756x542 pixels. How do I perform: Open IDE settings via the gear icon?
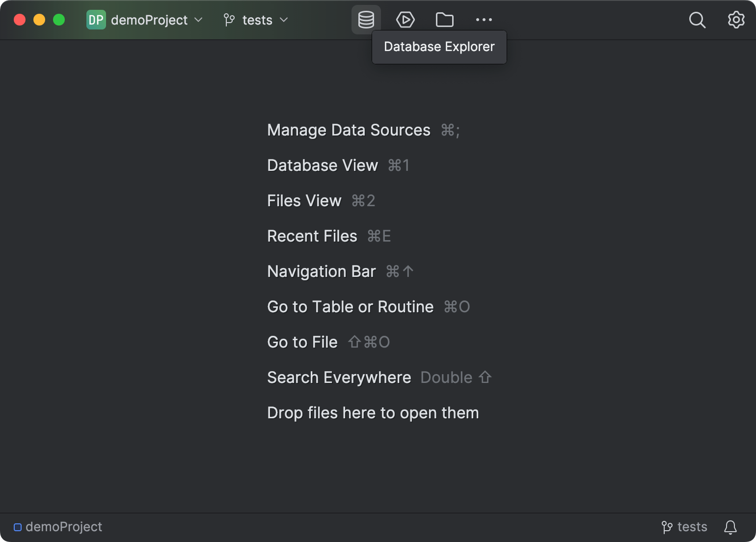click(736, 20)
